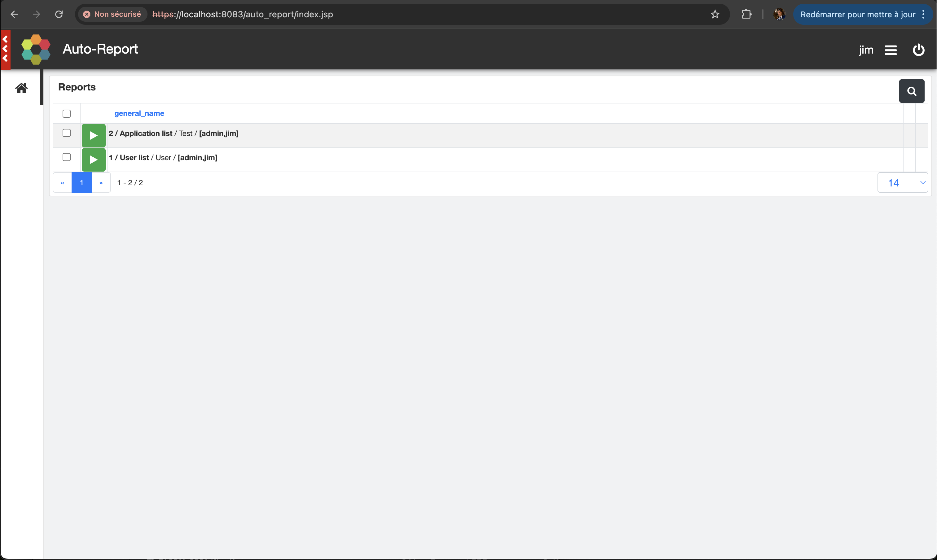Run the Application list report
937x560 pixels.
[93, 135]
